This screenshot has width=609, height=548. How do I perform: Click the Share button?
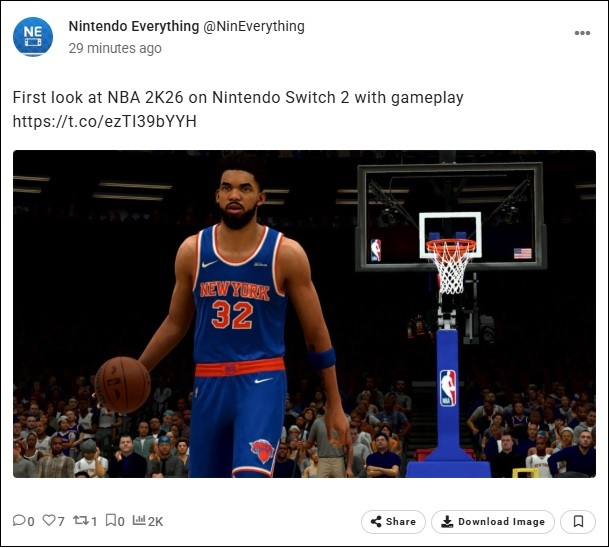tap(393, 521)
